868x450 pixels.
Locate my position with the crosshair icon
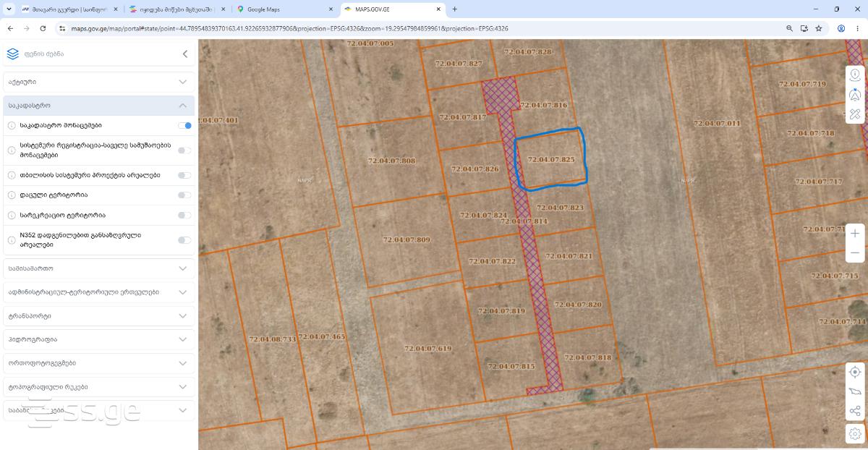pos(855,372)
